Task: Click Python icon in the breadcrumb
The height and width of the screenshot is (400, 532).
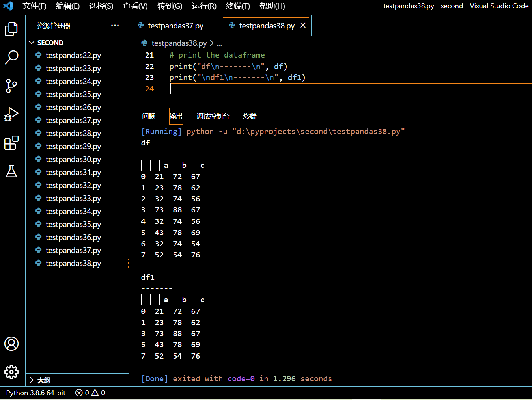Action: [145, 43]
